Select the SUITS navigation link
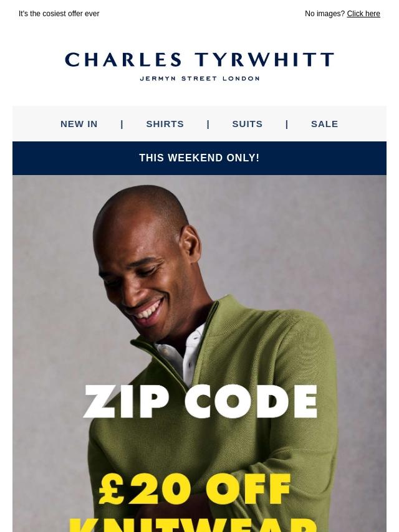The image size is (399, 532). [x=248, y=124]
